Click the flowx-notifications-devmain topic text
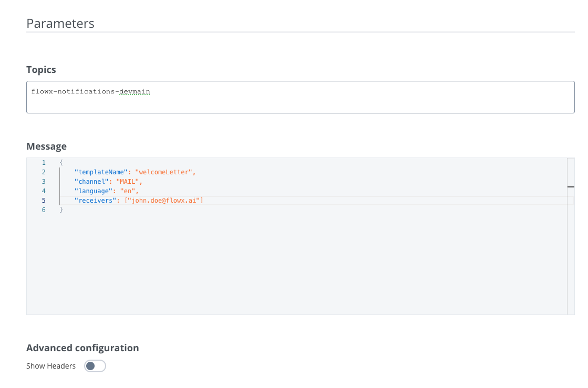The width and height of the screenshot is (588, 388). point(91,91)
